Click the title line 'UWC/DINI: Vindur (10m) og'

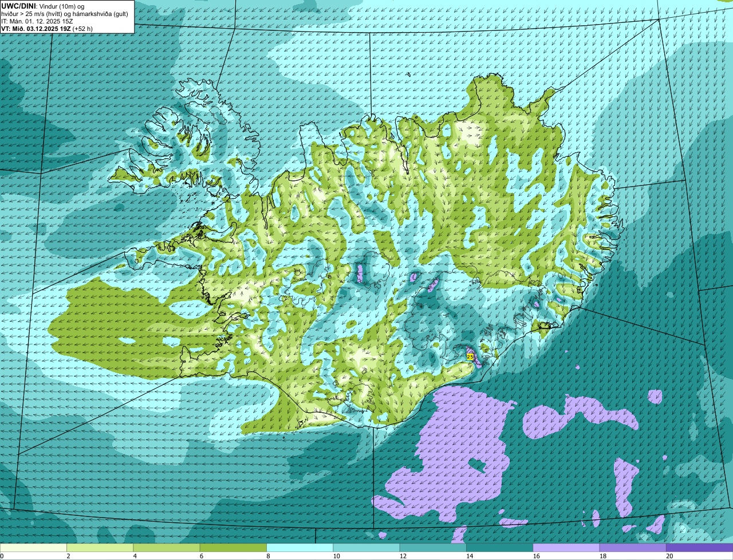tap(44, 5)
